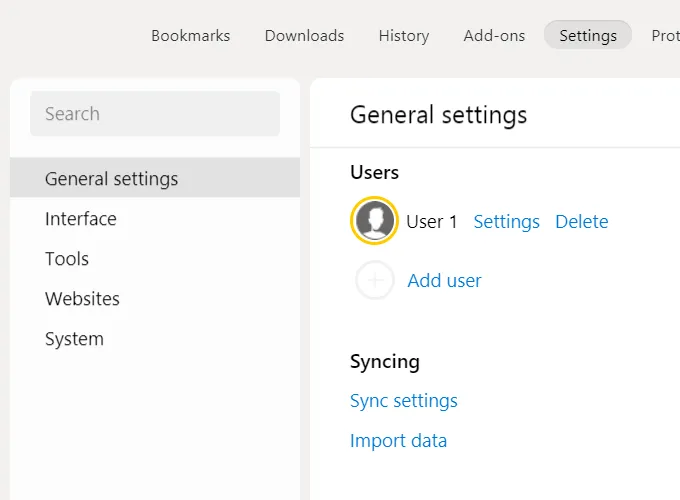Click the User 1 name label

[x=431, y=222]
